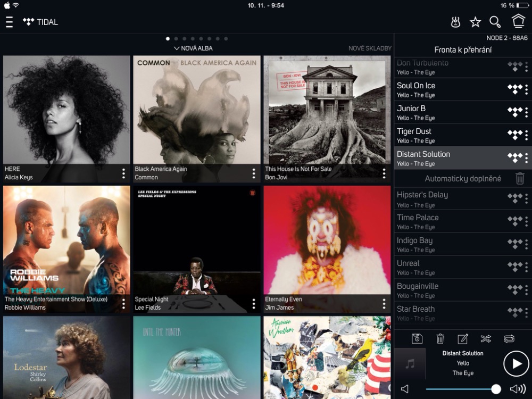Click the 10. 11. - 9:54 clock

pos(265,5)
